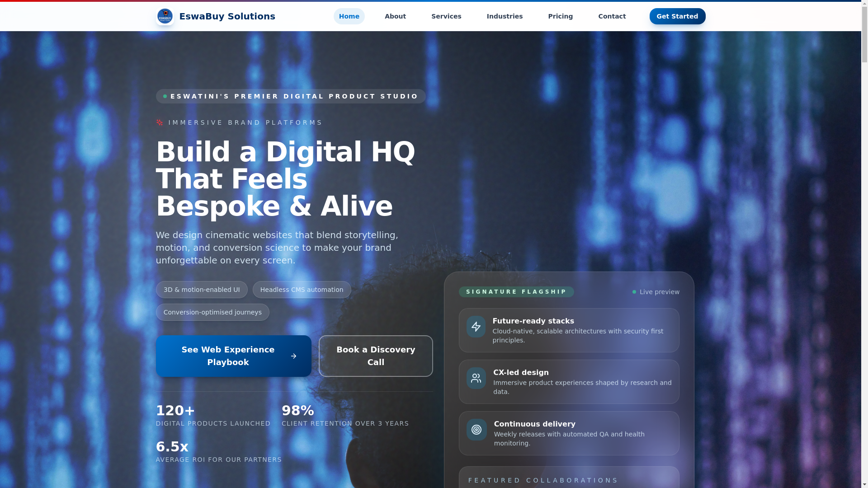Click the sparkle icon beside Immersive Brand Platforms
The height and width of the screenshot is (488, 868).
point(160,122)
